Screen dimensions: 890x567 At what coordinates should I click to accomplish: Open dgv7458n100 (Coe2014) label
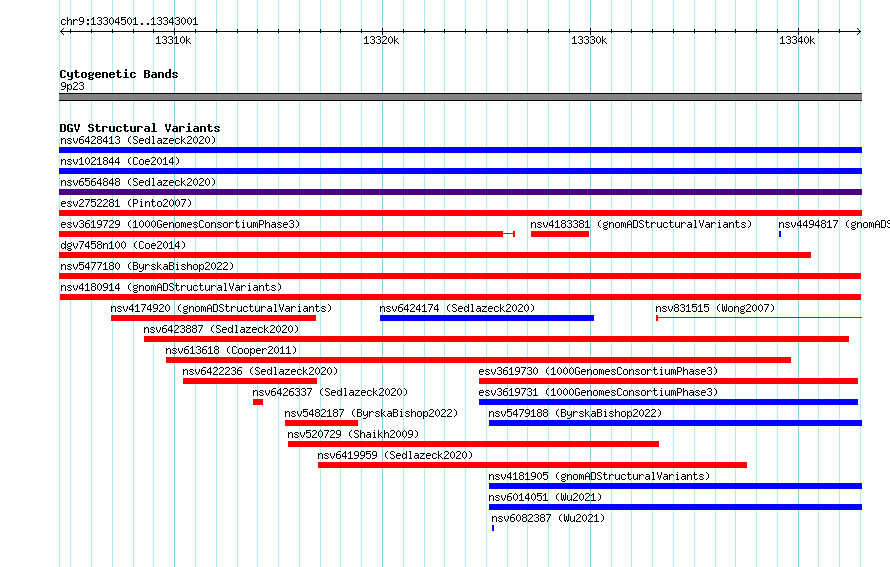tap(123, 245)
